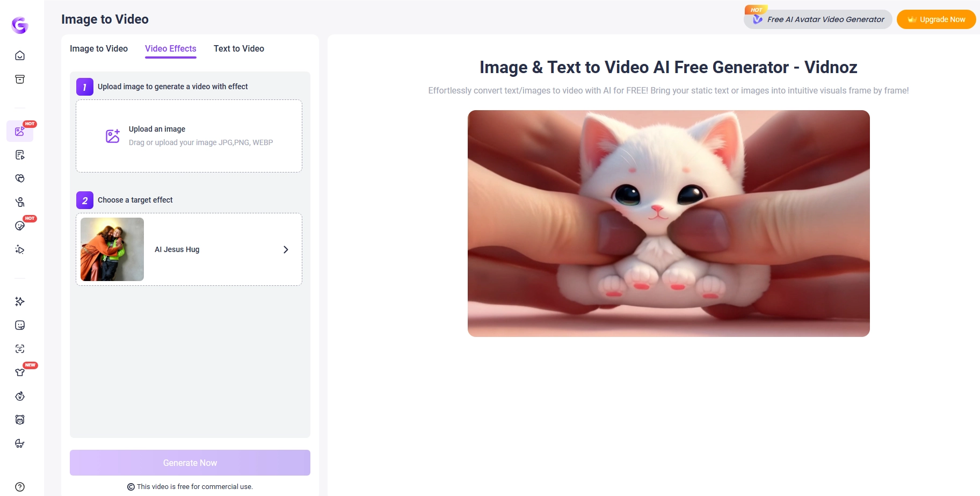
Task: Click the upload image drop area
Action: pos(189,135)
